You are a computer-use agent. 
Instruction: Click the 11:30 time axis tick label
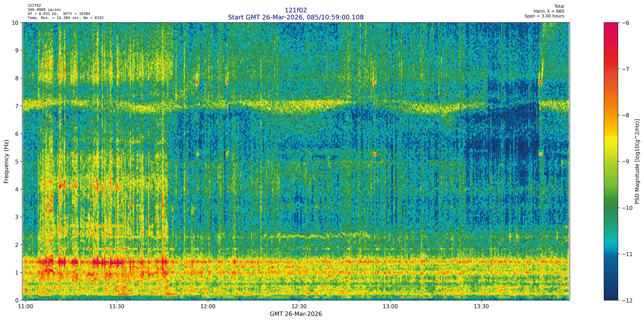117,306
